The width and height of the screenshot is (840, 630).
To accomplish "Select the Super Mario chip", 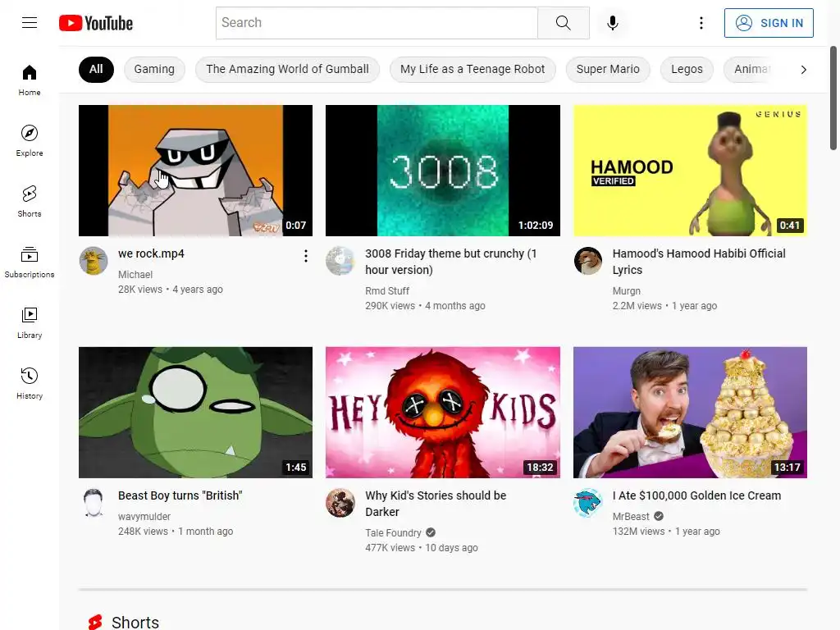I will (x=608, y=69).
